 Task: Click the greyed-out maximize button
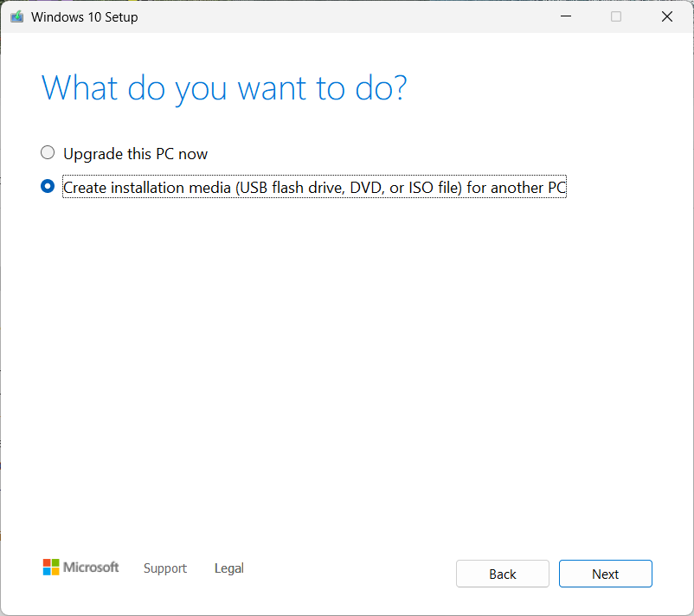pyautogui.click(x=616, y=16)
